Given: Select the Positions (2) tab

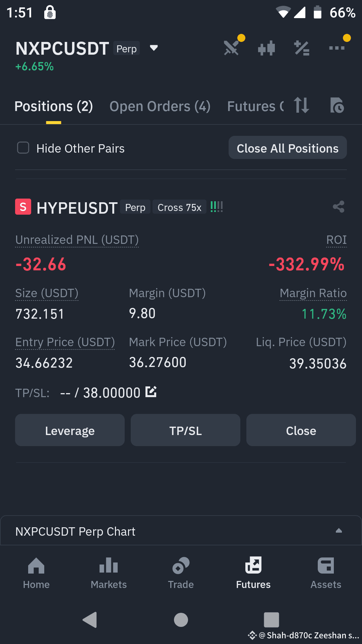Looking at the screenshot, I should [x=54, y=106].
